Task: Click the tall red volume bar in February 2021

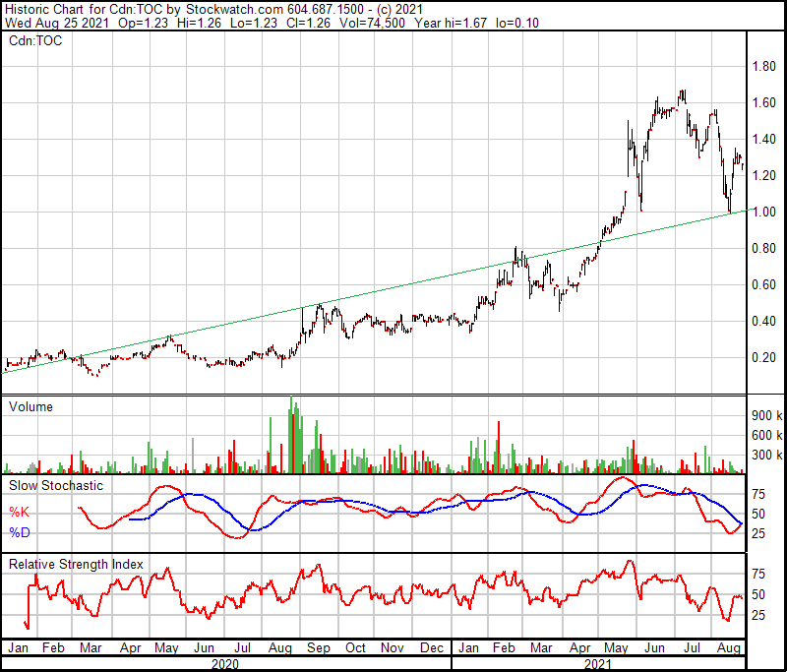Action: pyautogui.click(x=499, y=447)
